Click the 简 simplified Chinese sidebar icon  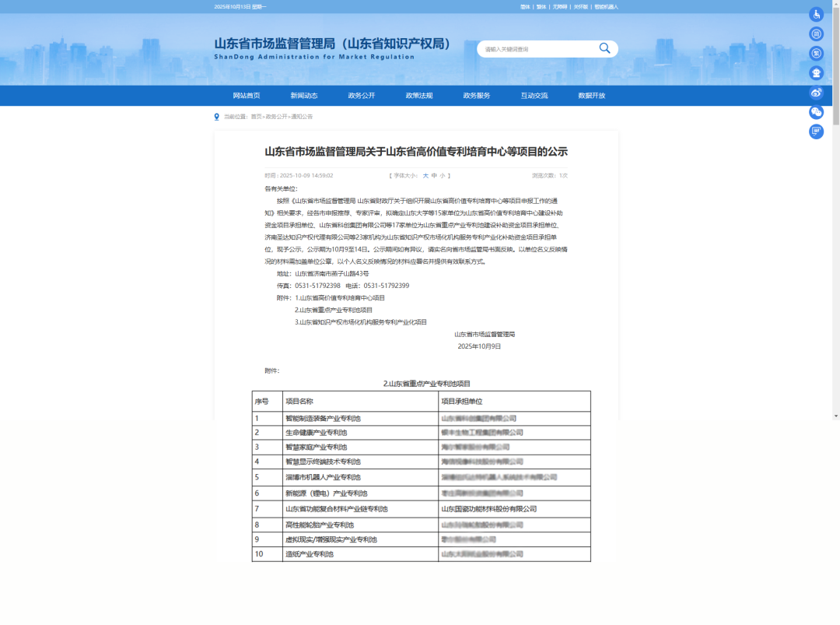816,34
